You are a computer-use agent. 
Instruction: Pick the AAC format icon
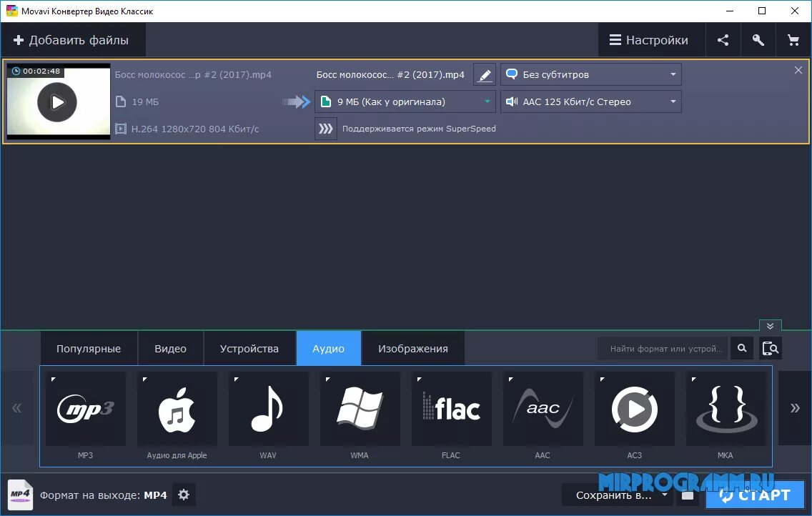click(x=543, y=408)
